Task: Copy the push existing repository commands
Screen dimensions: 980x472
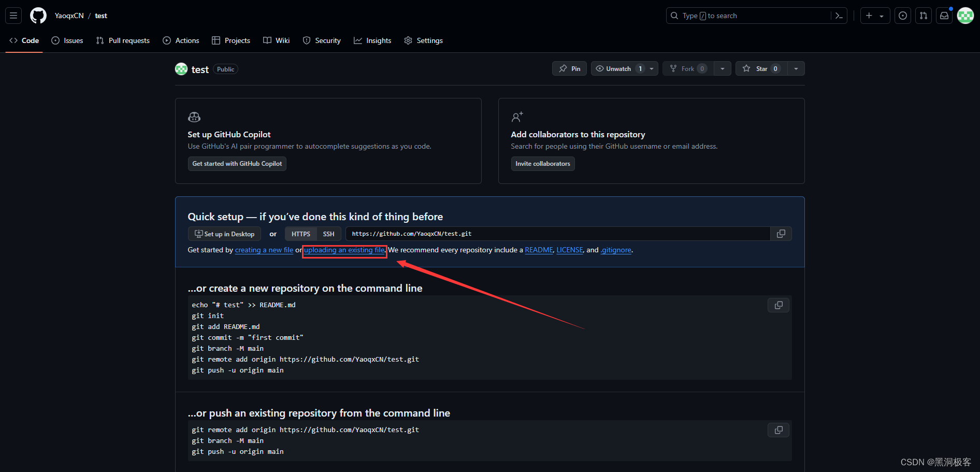Action: tap(779, 430)
